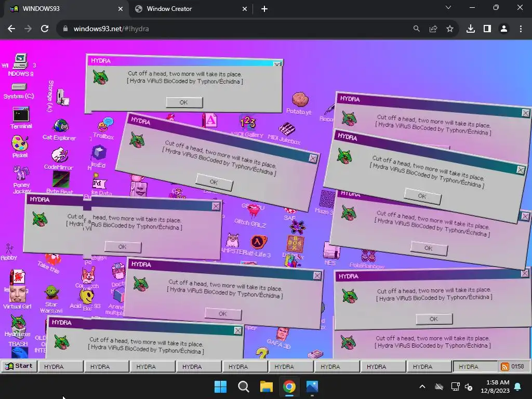Screen dimensions: 532x399
Task: Click the zoom magnifier icon in address bar
Action: coord(416,29)
